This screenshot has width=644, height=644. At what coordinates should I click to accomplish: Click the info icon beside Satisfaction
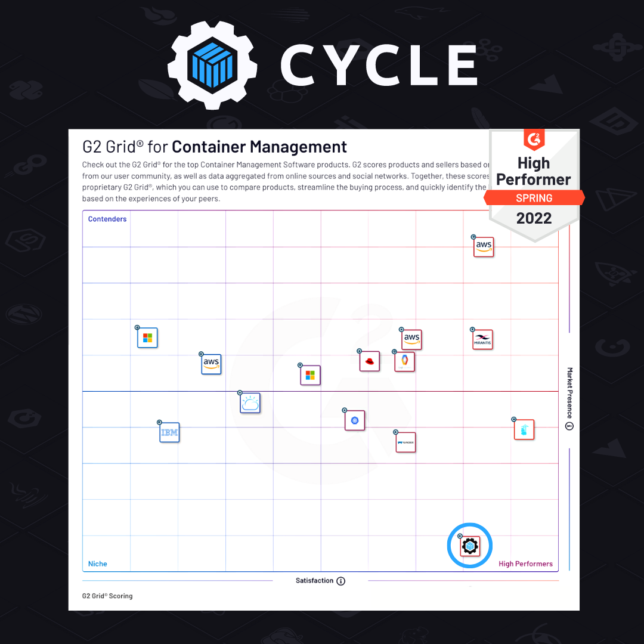[341, 581]
